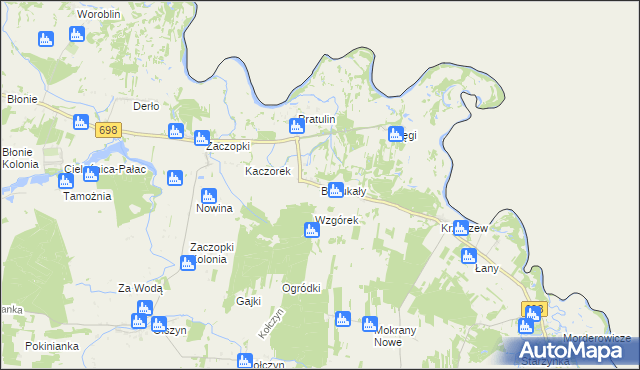Click the Łany village label

coord(487,268)
